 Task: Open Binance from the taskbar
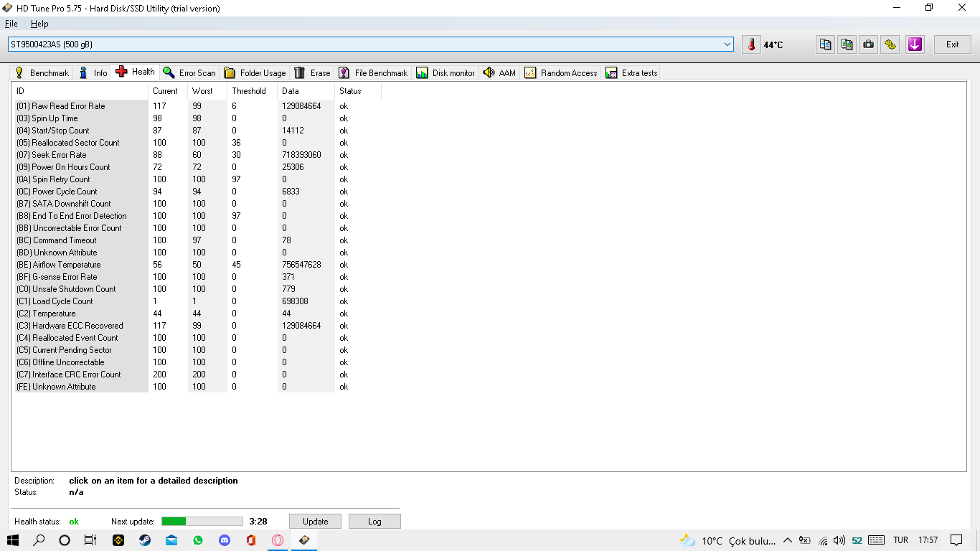coord(118,540)
